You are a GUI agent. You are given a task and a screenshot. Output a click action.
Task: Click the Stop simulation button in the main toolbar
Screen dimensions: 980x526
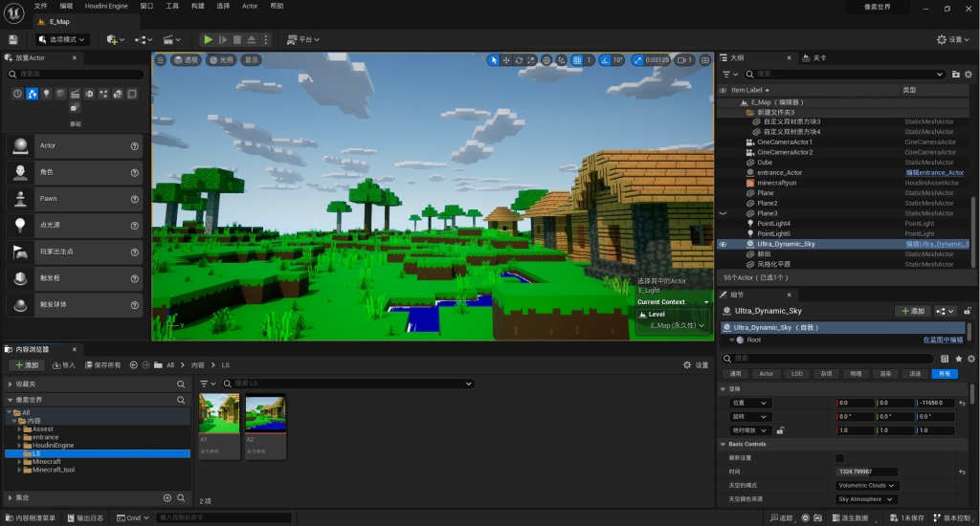[x=237, y=39]
